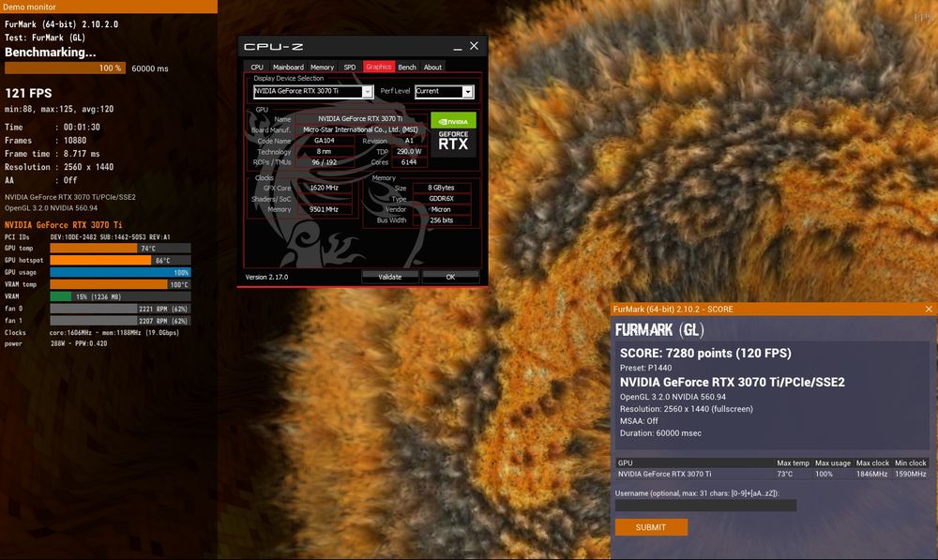This screenshot has height=560, width=938.
Task: Open the CPU tab in CPU-Z
Action: [x=257, y=67]
